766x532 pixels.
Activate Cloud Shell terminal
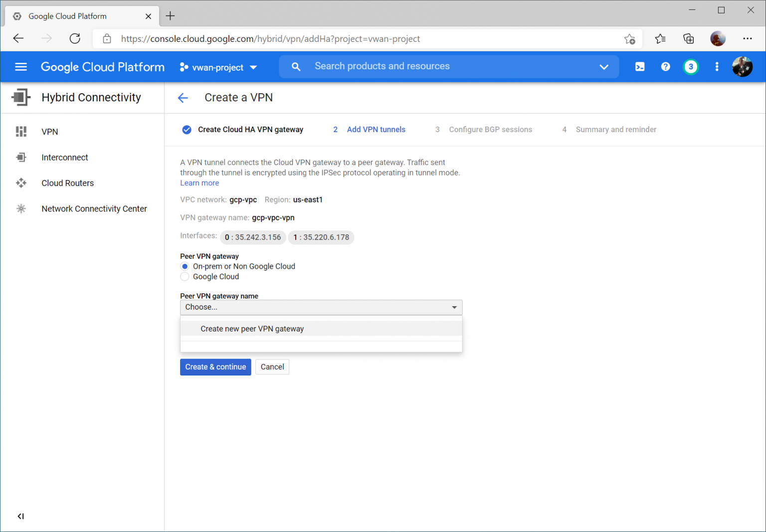[x=640, y=66]
